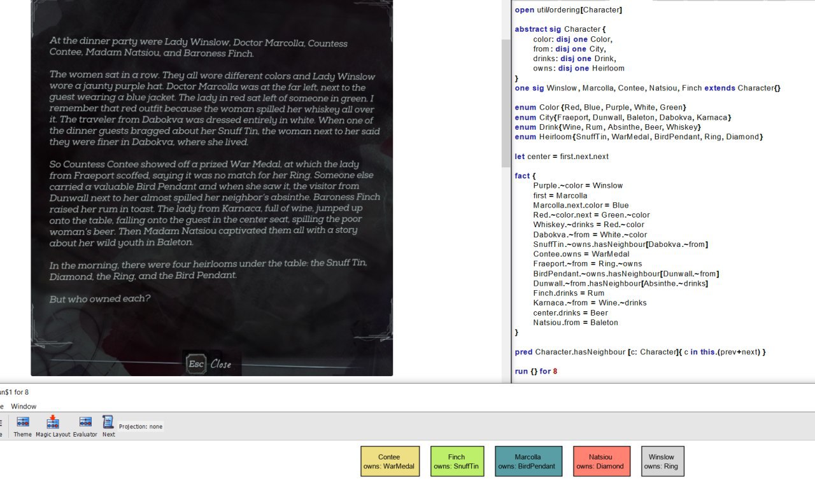The height and width of the screenshot is (504, 815).
Task: Click the 'drinks: disj one Drink,' line
Action: [x=574, y=59]
